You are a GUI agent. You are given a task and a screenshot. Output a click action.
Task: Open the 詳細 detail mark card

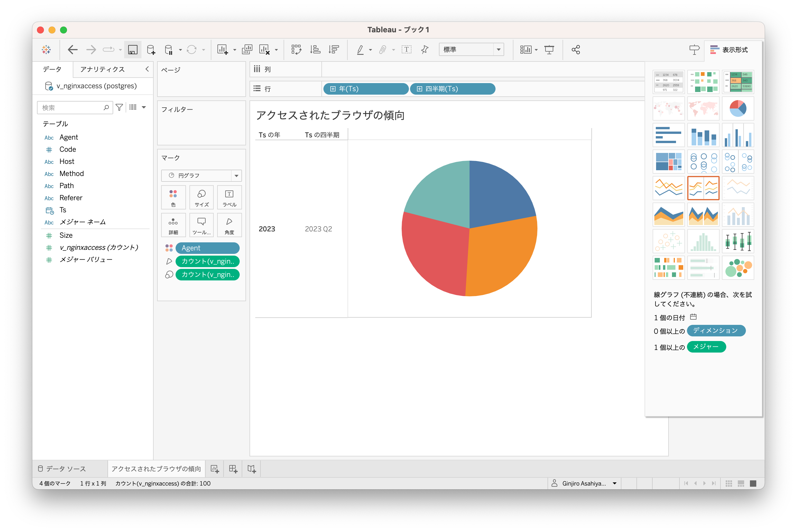click(173, 226)
